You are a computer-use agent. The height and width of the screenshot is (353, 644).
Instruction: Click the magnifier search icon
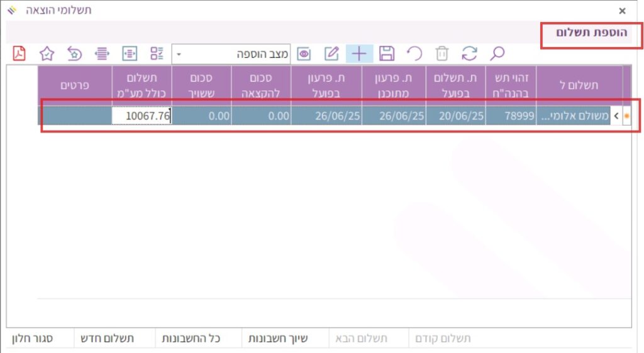coord(497,54)
